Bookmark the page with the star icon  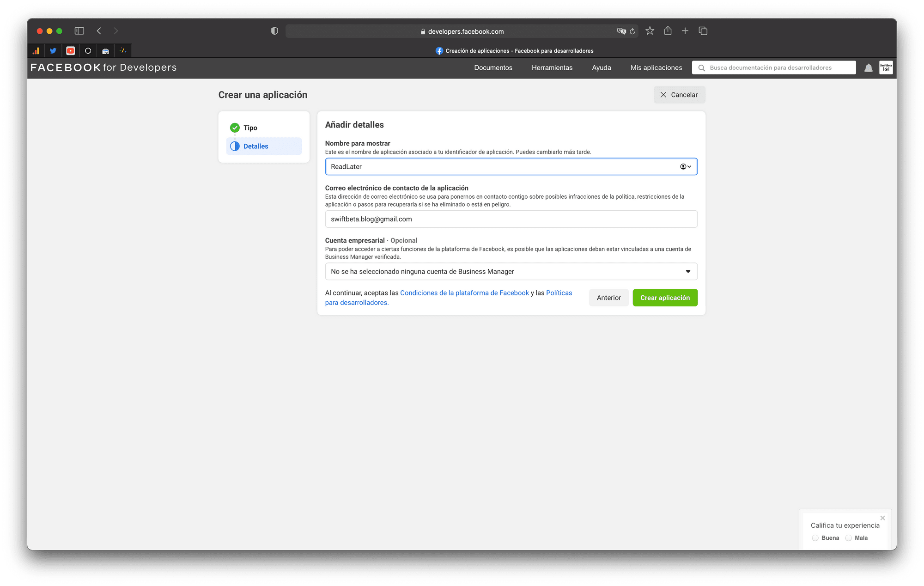pos(650,31)
